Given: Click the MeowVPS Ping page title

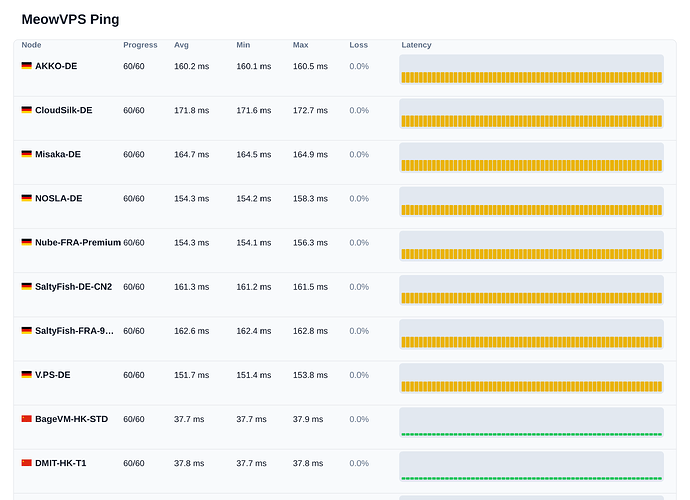Looking at the screenshot, I should pos(70,20).
